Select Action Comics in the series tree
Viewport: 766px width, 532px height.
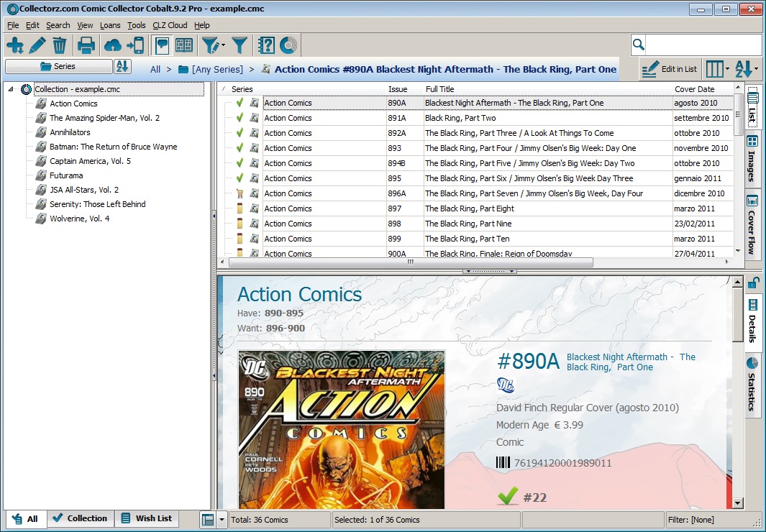coord(73,104)
